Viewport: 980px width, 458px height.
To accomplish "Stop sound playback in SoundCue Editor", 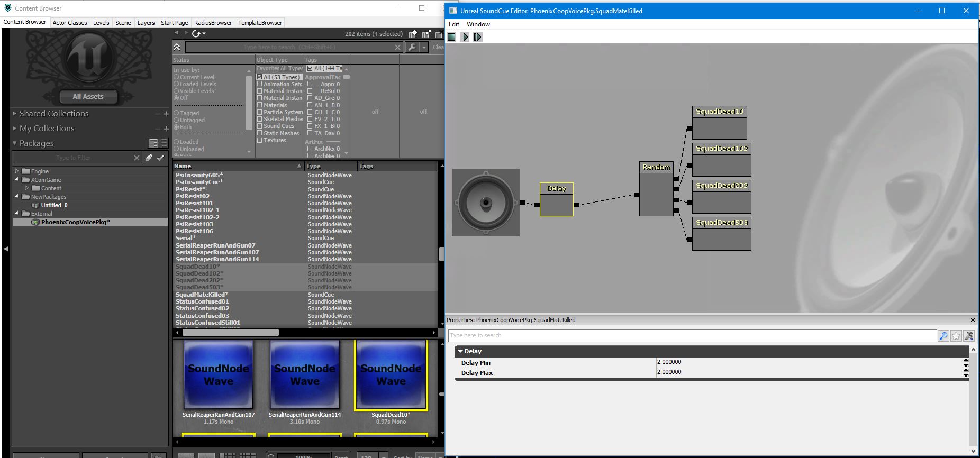I will tap(451, 37).
